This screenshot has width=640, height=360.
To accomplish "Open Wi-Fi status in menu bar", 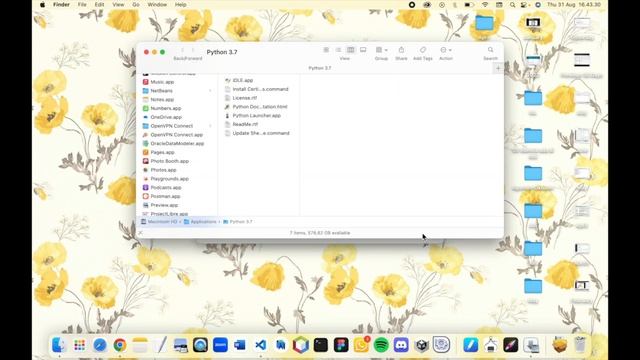I will 485,4.
